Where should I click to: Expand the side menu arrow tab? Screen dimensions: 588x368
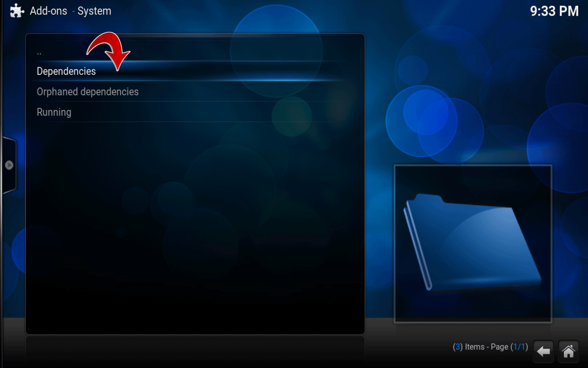9,165
